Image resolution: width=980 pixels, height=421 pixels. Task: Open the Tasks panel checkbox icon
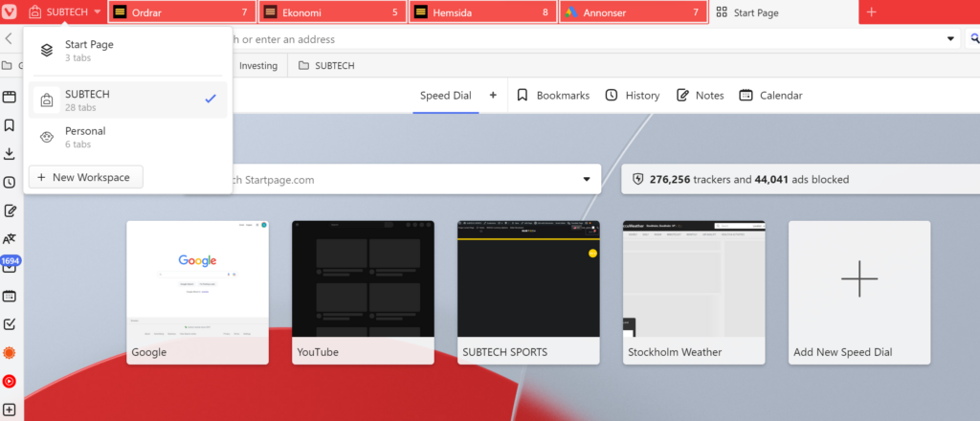(x=10, y=324)
